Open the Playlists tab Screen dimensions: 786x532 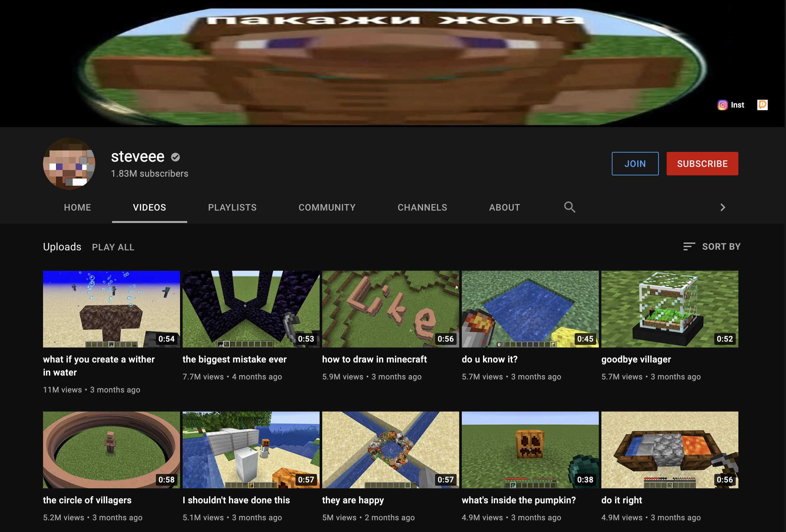tap(232, 208)
